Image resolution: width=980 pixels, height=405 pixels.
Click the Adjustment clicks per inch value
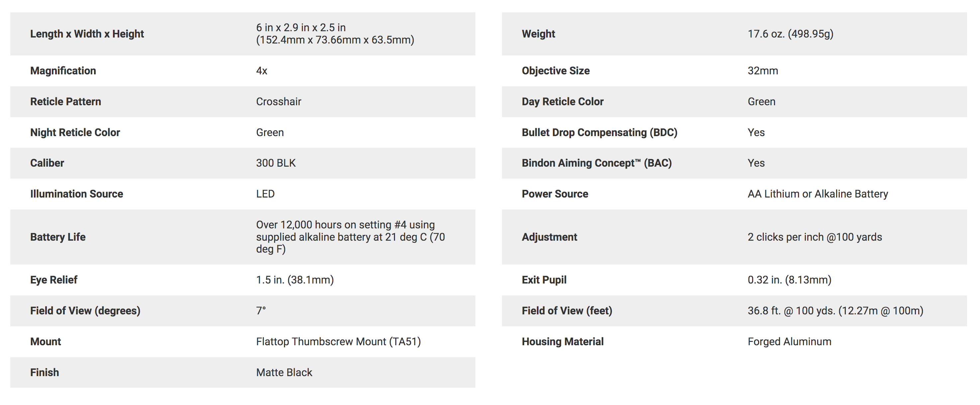(x=815, y=237)
